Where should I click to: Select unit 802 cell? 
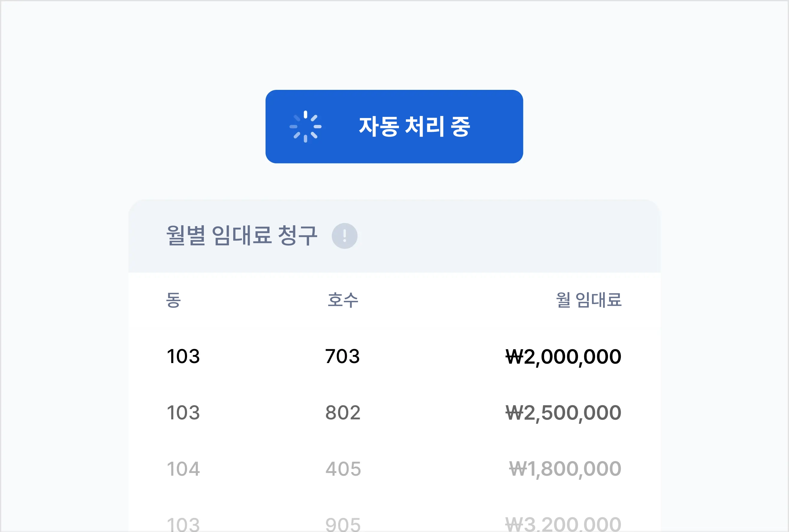(x=343, y=413)
